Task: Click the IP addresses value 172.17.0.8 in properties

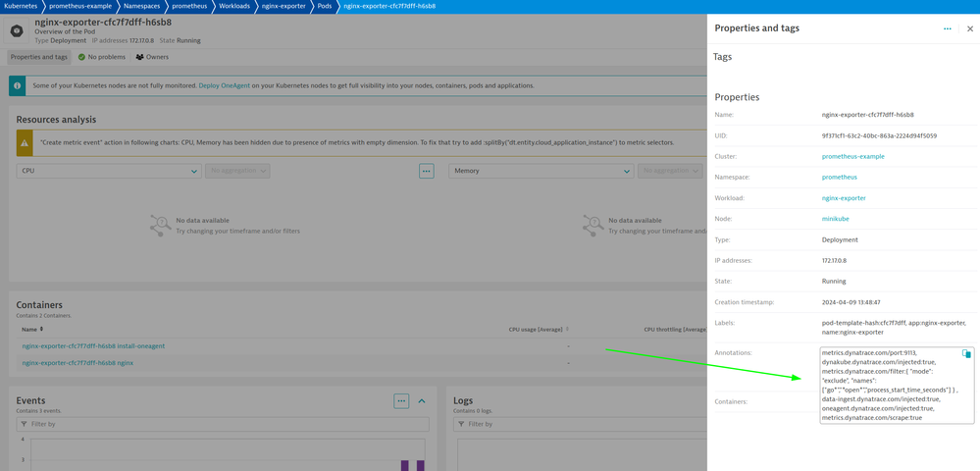Action: pyautogui.click(x=835, y=261)
